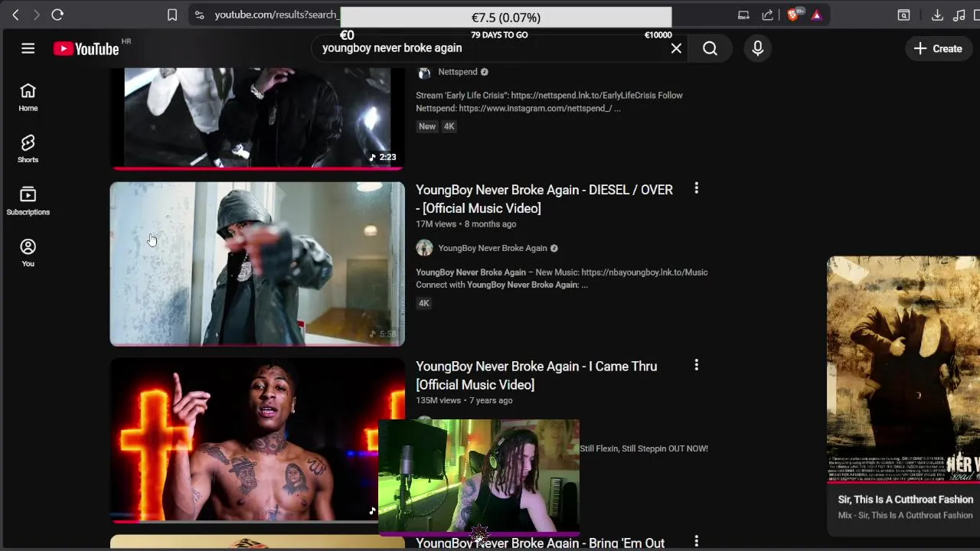Screen dimensions: 980x551
Task: Open Shorts in the sidebar
Action: pos(28,149)
